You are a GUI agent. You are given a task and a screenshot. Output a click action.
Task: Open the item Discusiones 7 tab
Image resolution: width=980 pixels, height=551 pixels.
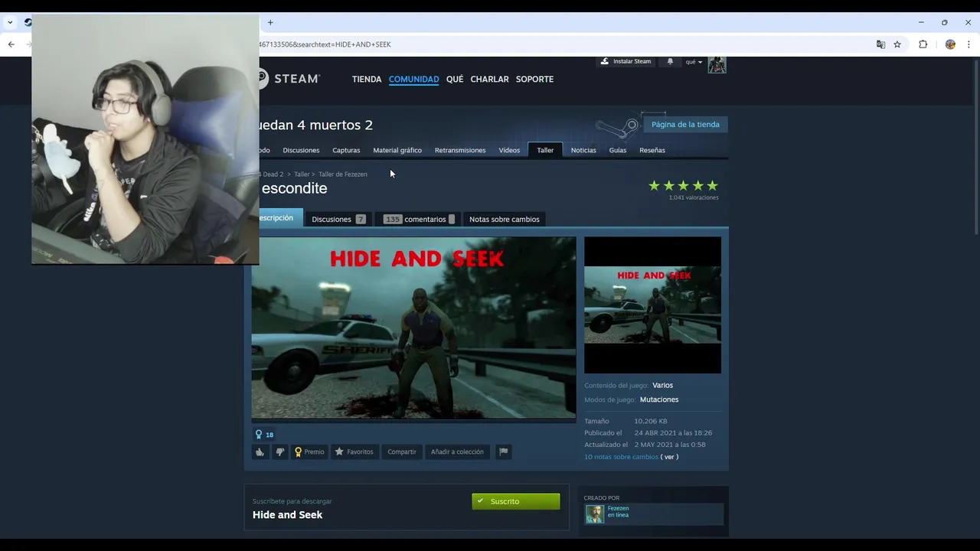coord(338,219)
